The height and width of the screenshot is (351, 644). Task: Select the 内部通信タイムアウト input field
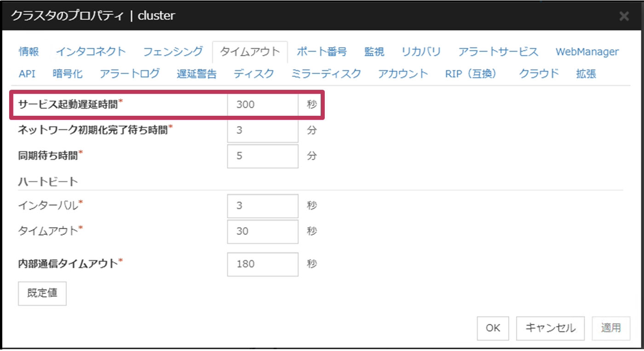[x=263, y=264]
